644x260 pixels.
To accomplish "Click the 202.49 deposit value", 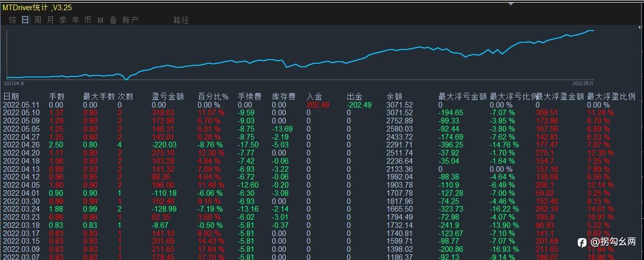I will (318, 105).
